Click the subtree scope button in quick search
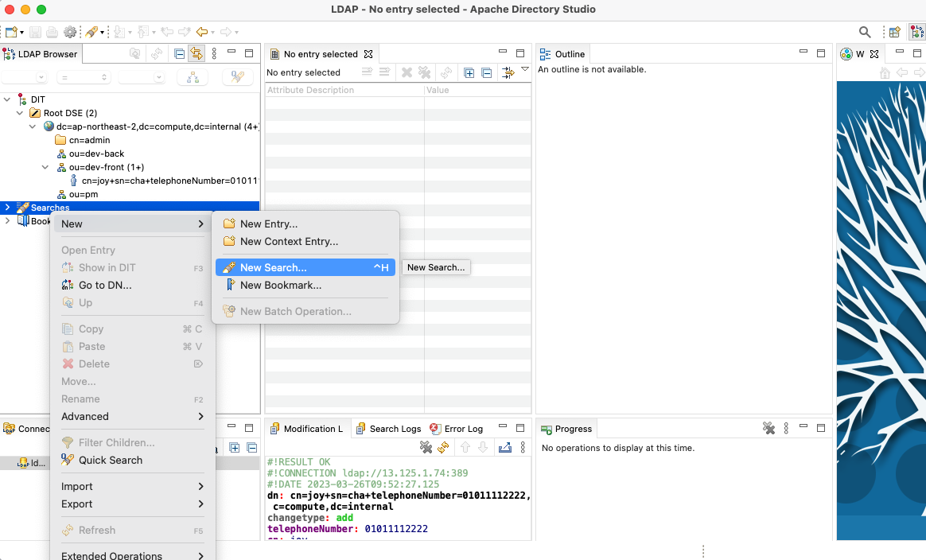This screenshot has height=560, width=926. (193, 77)
